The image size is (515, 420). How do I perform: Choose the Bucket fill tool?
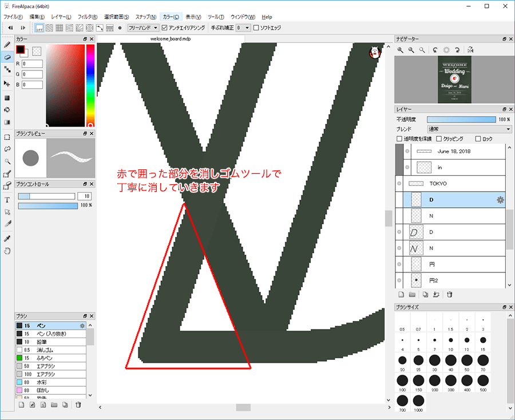coord(7,109)
